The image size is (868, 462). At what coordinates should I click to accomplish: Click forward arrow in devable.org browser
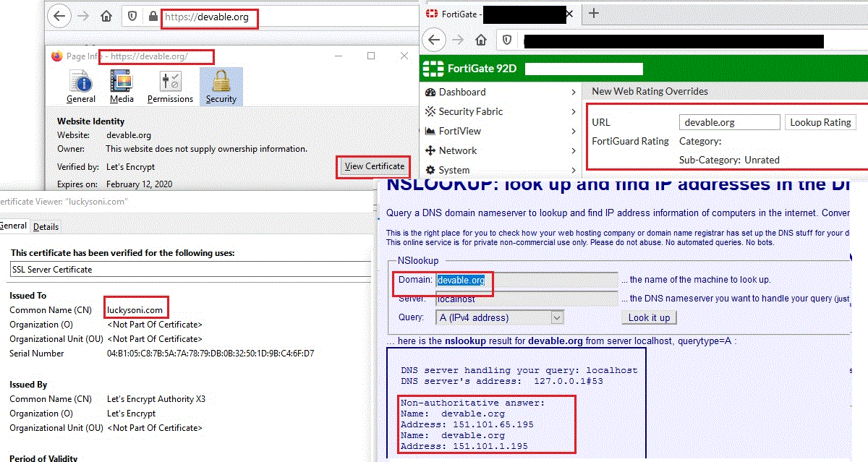pos(84,16)
